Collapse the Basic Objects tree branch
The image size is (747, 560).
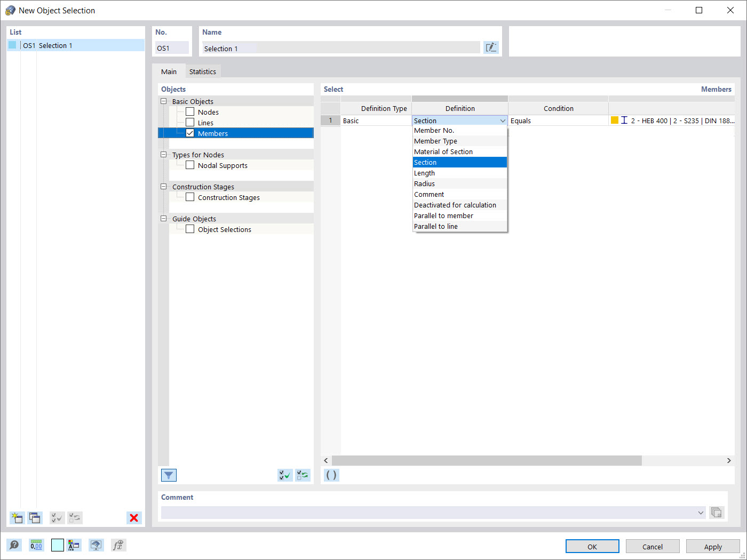tap(163, 101)
